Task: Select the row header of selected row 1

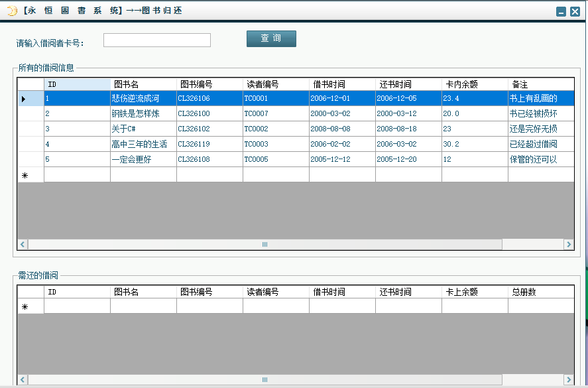Action: (30, 98)
